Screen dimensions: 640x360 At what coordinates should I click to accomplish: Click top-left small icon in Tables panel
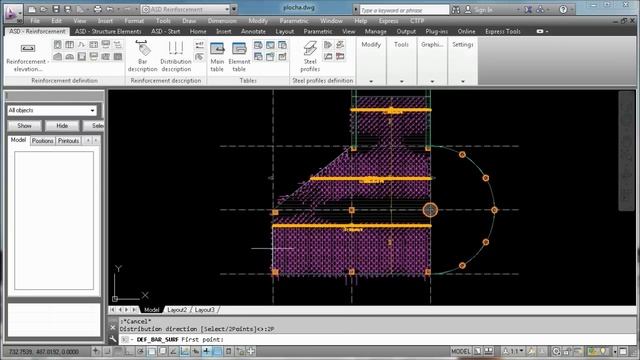[x=258, y=44]
